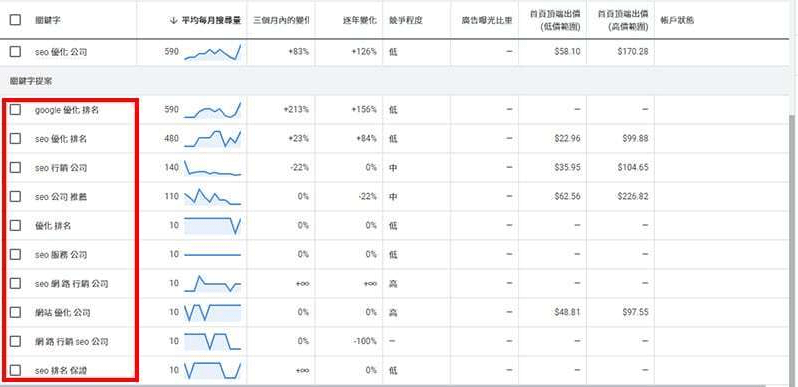
Task: Tick the select-all checkbox in header row
Action: coord(16,20)
